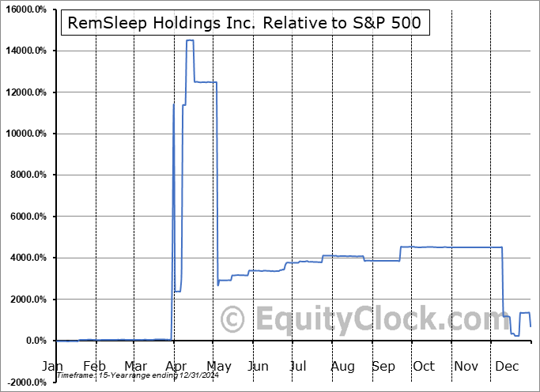The image size is (540, 392).
Task: Click the Feb label on the x-axis
Action: click(94, 366)
